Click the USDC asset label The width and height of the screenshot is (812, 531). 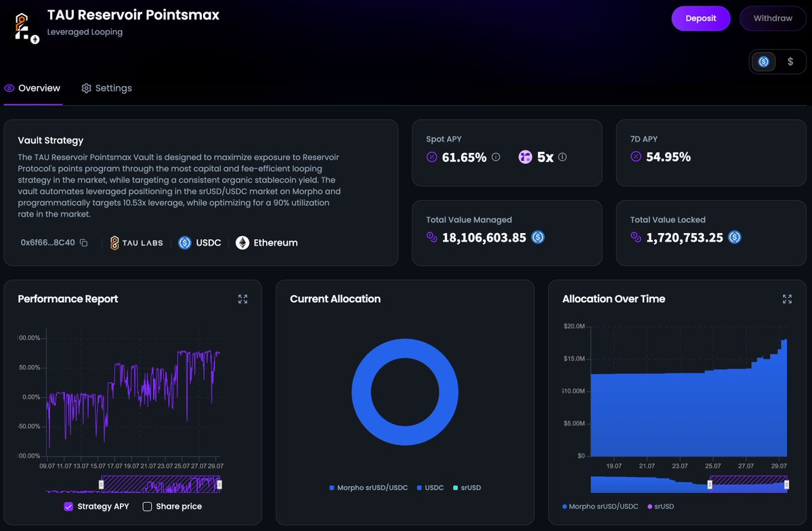pos(209,242)
